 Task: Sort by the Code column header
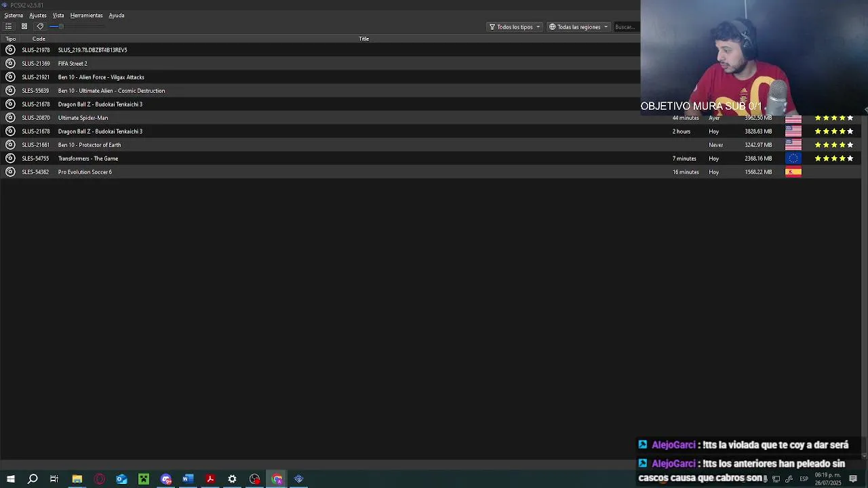(39, 39)
